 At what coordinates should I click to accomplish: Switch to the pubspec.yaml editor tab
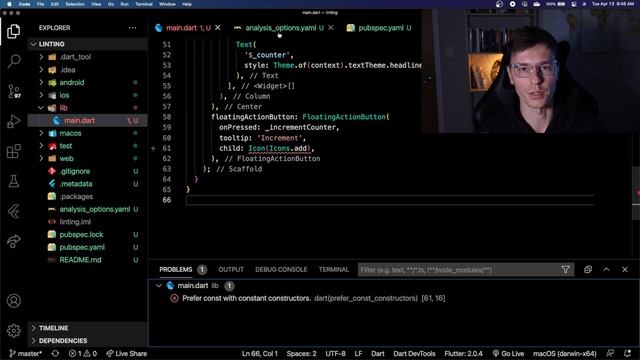[381, 28]
